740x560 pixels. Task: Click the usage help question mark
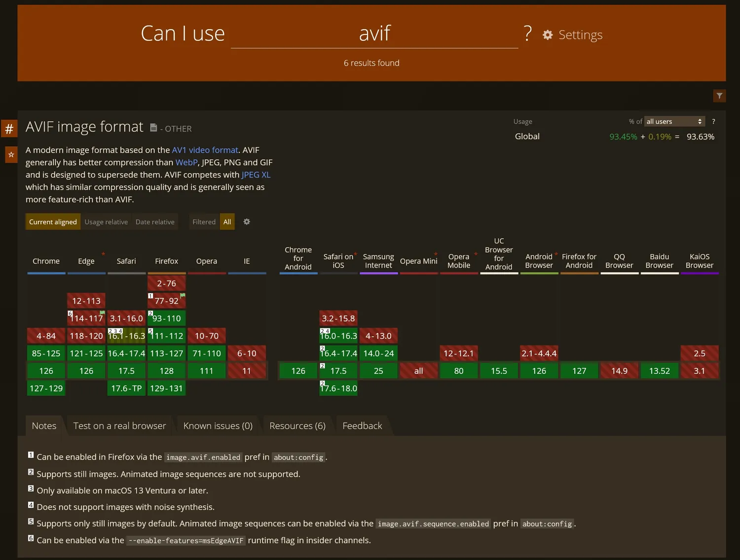(713, 121)
